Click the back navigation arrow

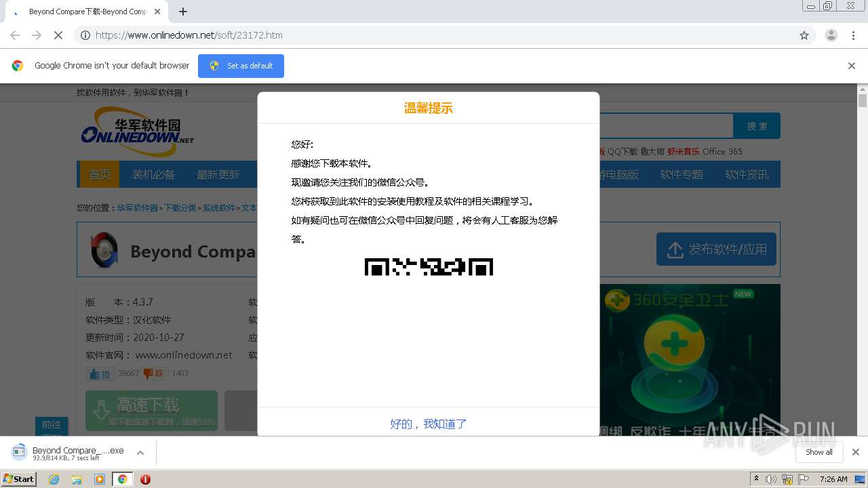(x=15, y=35)
